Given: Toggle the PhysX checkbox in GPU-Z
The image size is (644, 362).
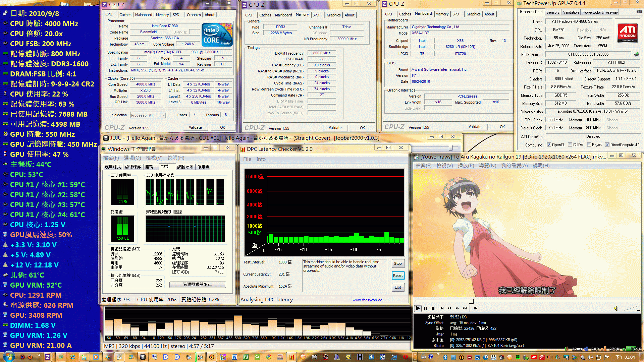Looking at the screenshot, I should 589,145.
